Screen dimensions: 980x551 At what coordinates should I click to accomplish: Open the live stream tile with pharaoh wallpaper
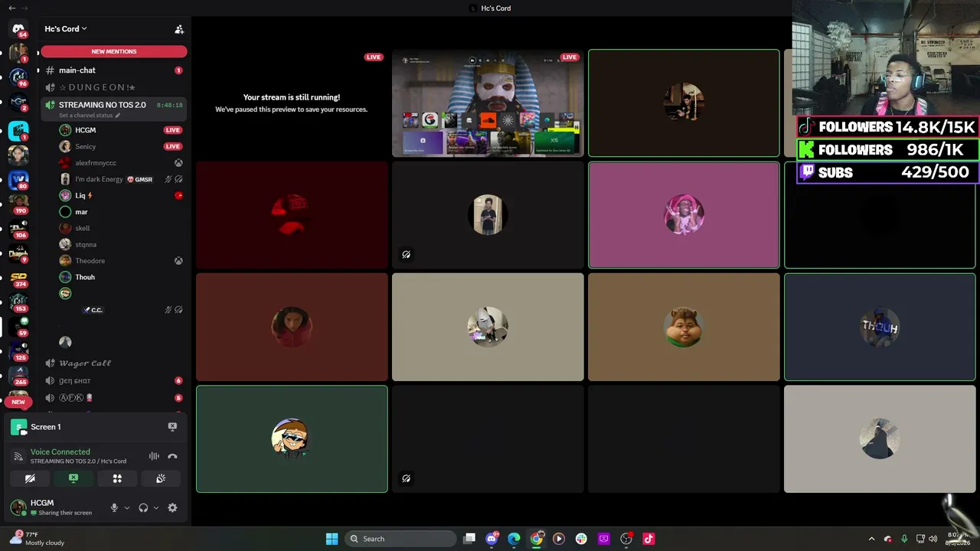point(488,103)
